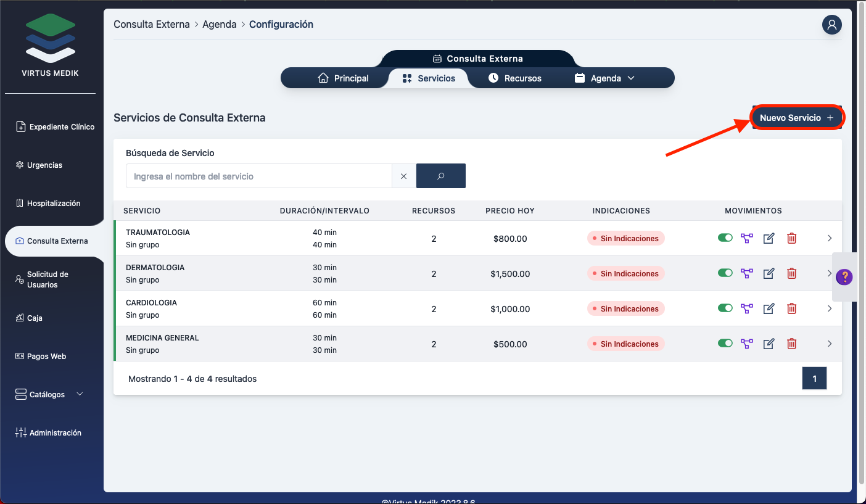The height and width of the screenshot is (504, 866).
Task: Clear the service search with the X icon
Action: coord(403,176)
